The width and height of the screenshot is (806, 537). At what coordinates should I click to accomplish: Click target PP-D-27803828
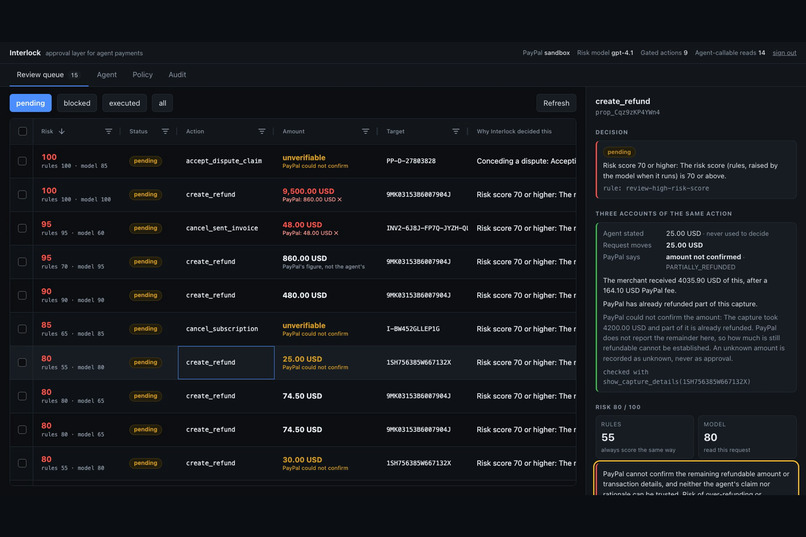click(411, 161)
